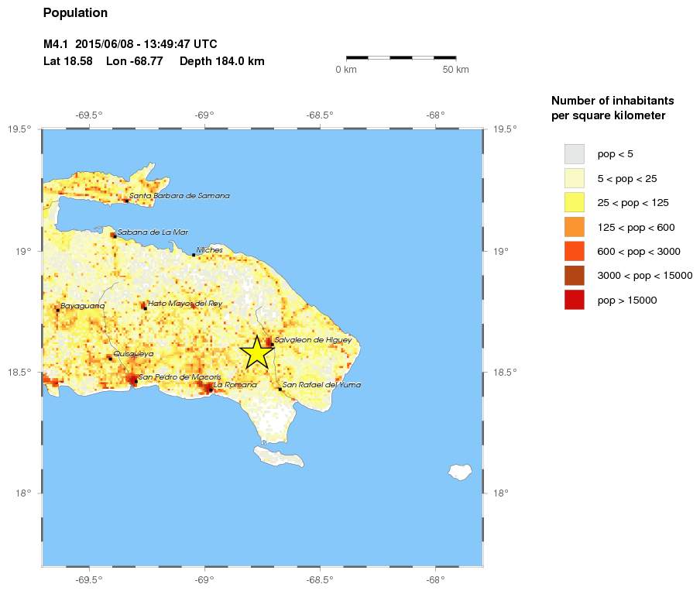Click the yellow earthquake epicenter star

[x=257, y=351]
